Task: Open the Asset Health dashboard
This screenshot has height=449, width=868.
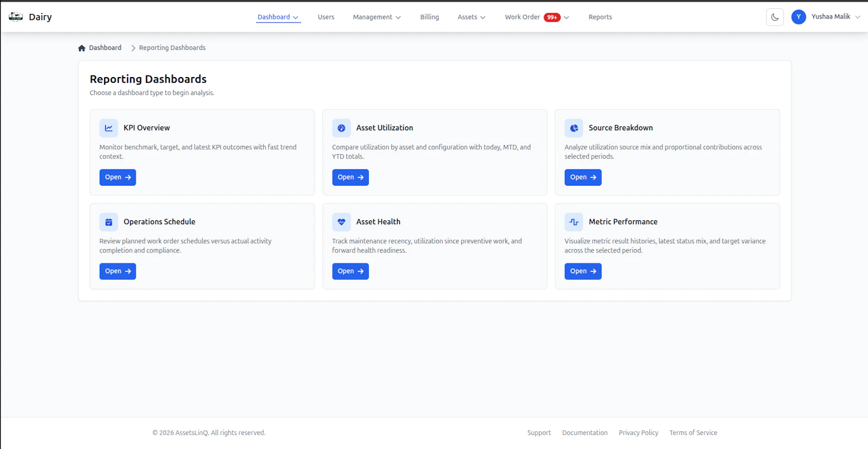Action: click(x=350, y=271)
